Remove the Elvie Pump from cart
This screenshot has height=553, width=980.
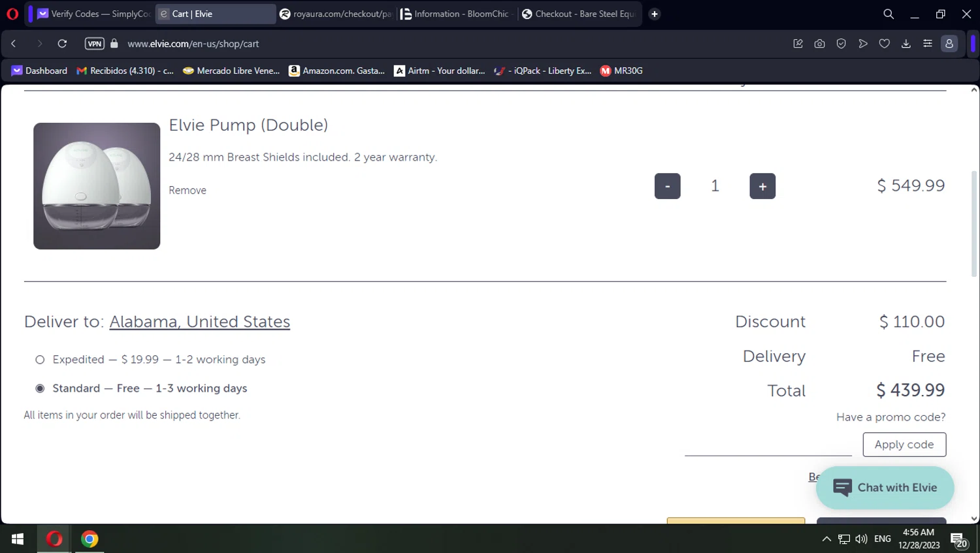tap(188, 190)
